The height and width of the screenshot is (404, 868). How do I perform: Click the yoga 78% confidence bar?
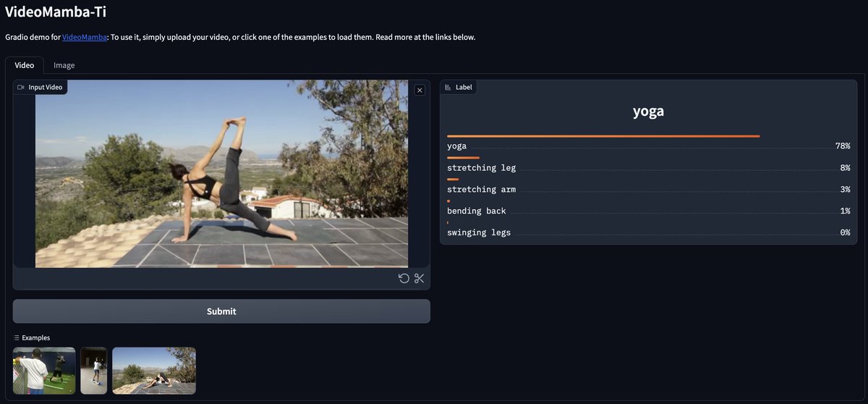(x=603, y=136)
